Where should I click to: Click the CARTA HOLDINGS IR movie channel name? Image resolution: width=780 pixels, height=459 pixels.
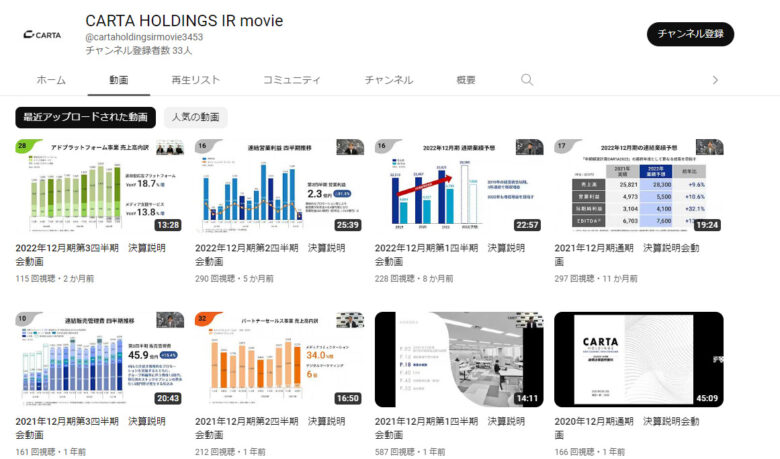[184, 20]
